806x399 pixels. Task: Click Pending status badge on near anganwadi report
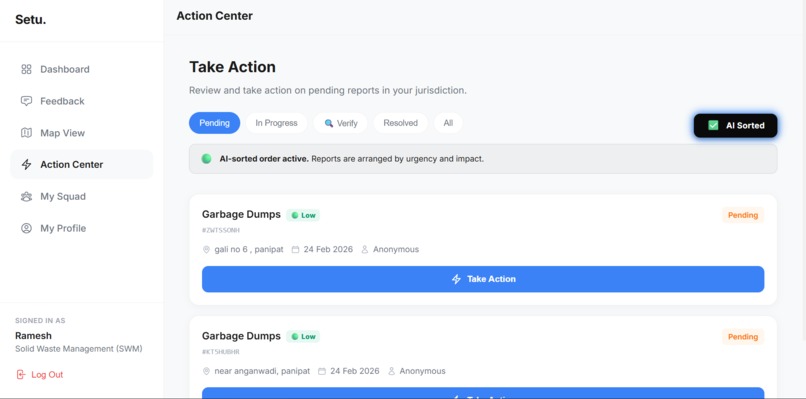click(x=743, y=337)
